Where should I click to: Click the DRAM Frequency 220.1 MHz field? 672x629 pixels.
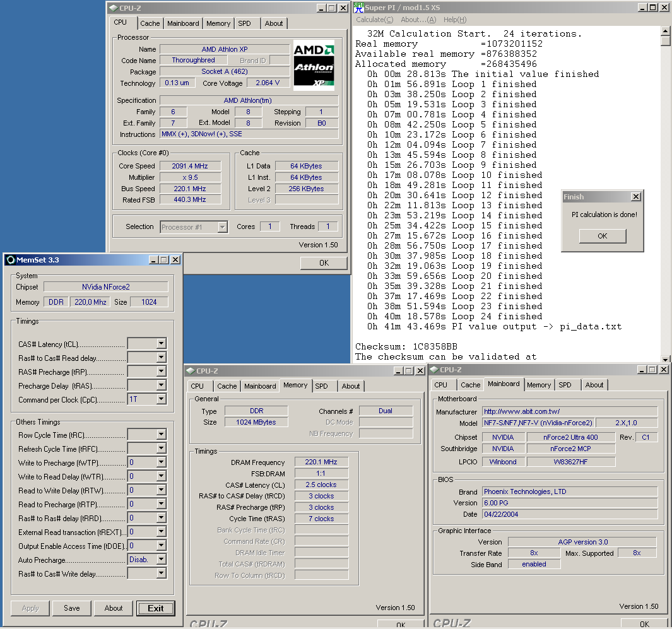pyautogui.click(x=321, y=462)
